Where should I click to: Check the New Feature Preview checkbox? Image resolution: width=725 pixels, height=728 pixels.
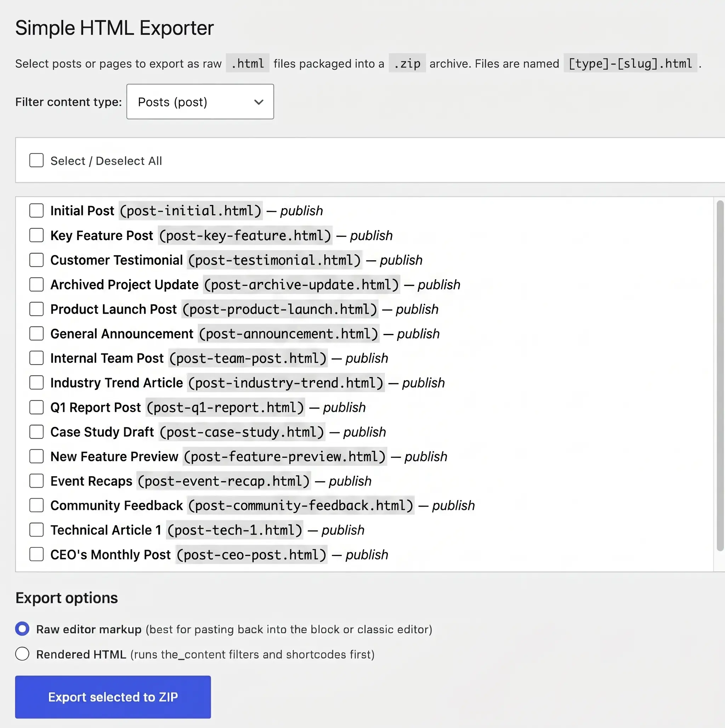coord(36,456)
